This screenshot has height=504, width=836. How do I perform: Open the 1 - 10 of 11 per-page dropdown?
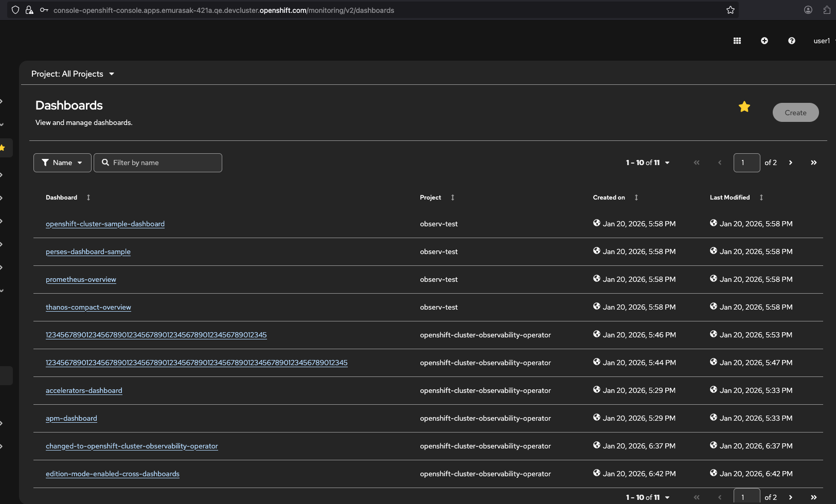(x=648, y=163)
